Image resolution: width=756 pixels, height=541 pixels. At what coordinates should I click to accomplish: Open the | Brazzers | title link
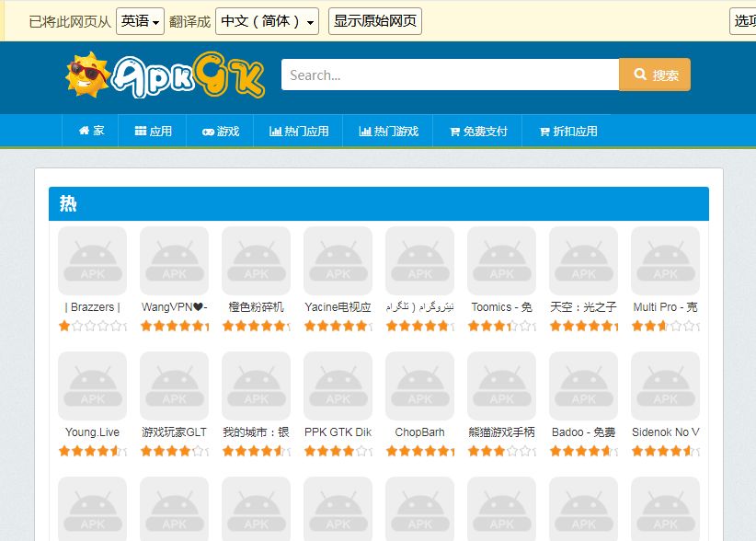point(93,307)
